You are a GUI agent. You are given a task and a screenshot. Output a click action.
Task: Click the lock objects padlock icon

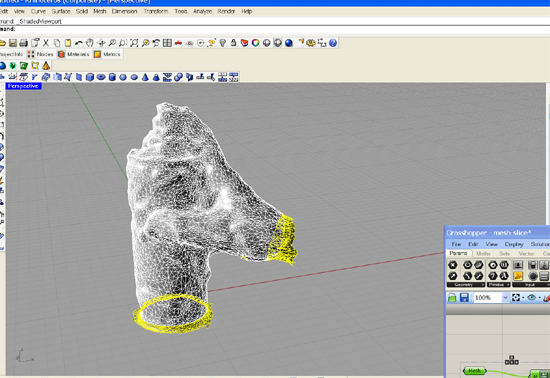point(234,43)
